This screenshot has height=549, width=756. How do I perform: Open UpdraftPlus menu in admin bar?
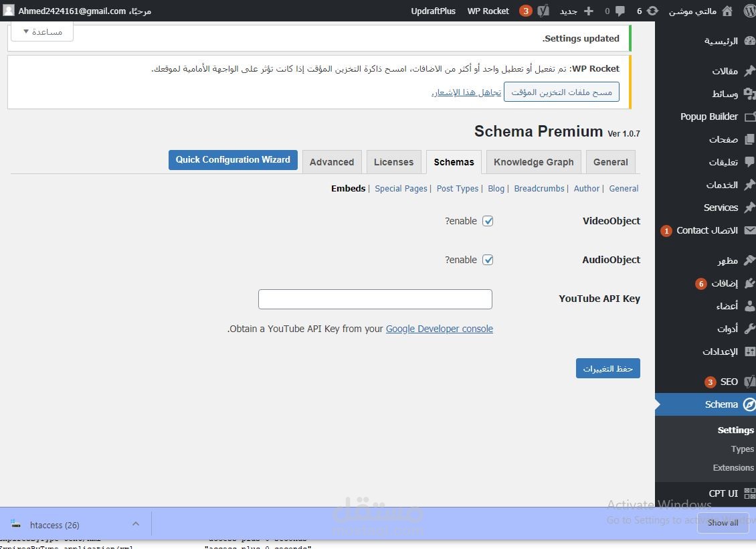click(433, 11)
